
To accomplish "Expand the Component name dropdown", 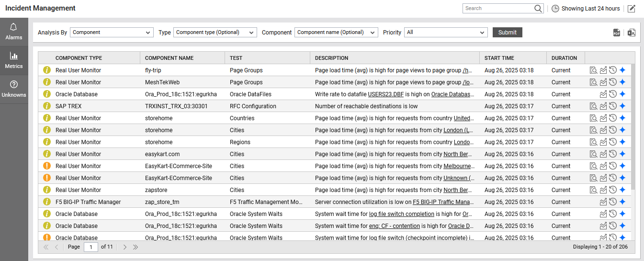I will (336, 33).
